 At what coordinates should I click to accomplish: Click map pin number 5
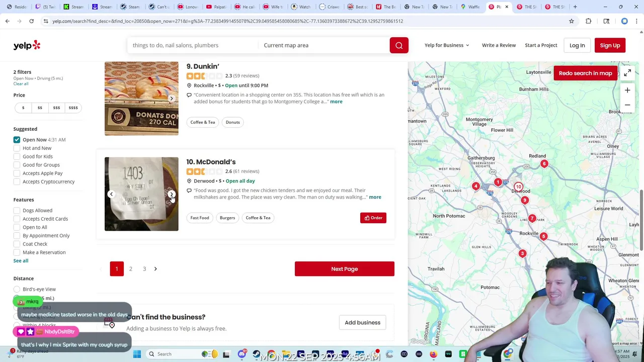[543, 236]
